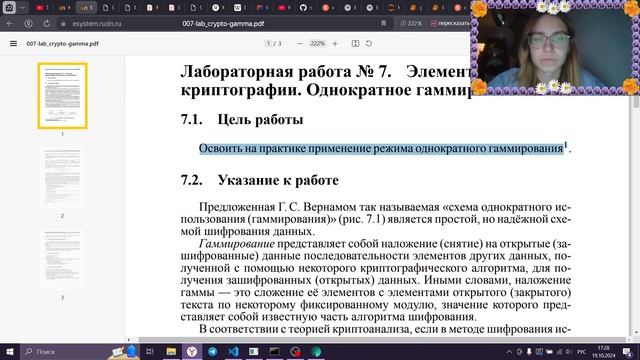Click the highlighted sentence 'Освоить на практике применение'
Image resolution: width=640 pixels, height=360 pixels.
(x=381, y=149)
